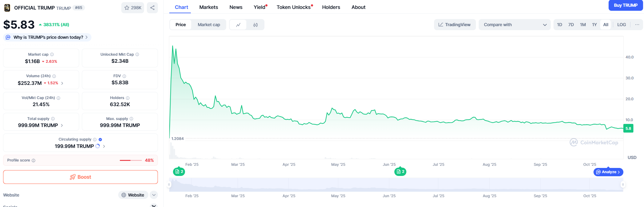This screenshot has height=207, width=644.
Task: Click the Profile score info icon
Action: (x=34, y=161)
